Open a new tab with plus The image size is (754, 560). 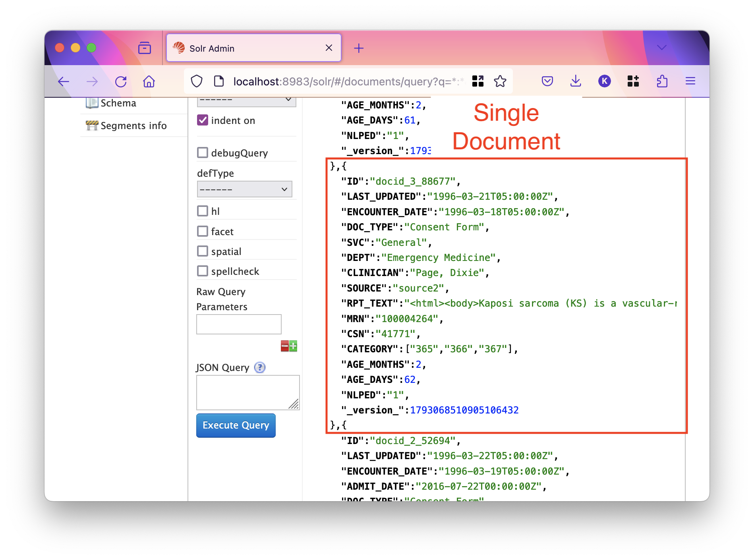[x=359, y=48]
